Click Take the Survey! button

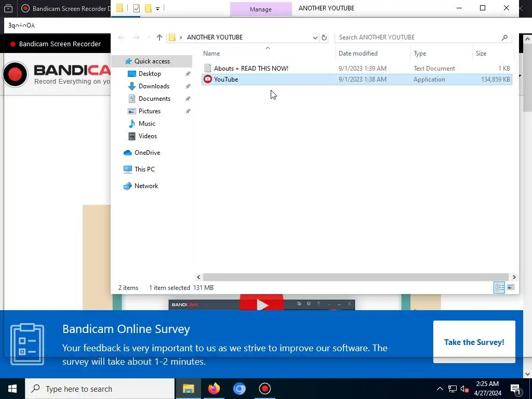[x=474, y=342]
